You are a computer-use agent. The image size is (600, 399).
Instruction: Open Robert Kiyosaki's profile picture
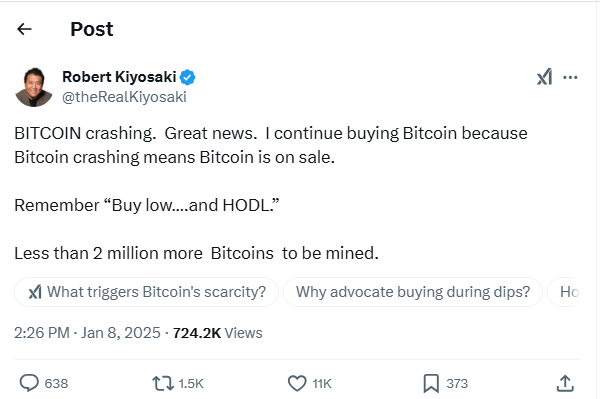(34, 87)
